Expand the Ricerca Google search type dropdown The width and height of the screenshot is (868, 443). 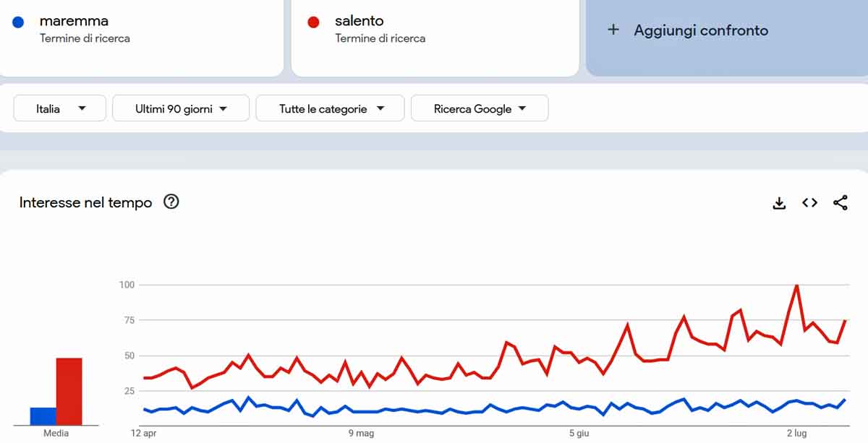coord(480,108)
